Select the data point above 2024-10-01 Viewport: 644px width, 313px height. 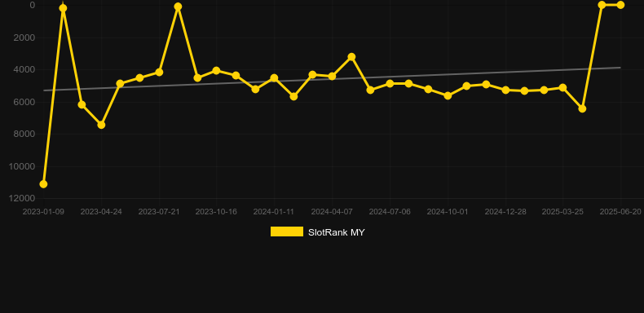coord(448,95)
